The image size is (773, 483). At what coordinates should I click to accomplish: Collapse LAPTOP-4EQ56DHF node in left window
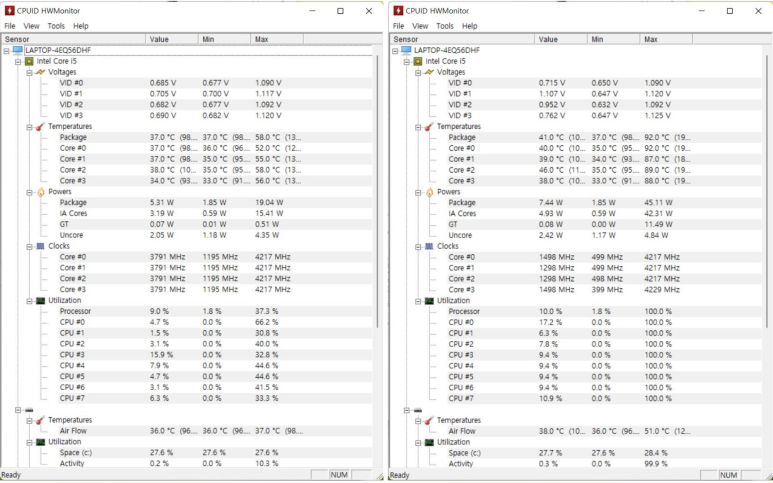coord(6,50)
